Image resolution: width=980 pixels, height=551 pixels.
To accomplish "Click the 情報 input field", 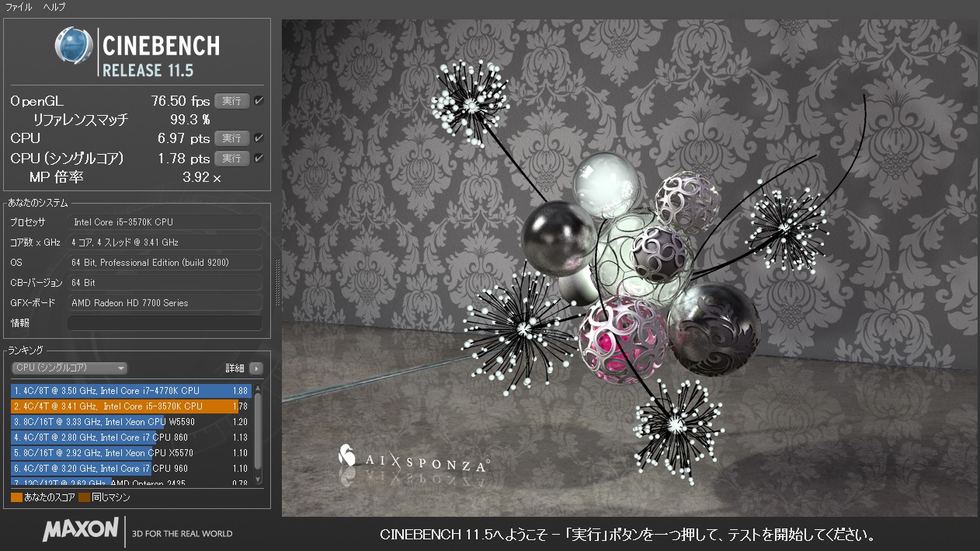I will [165, 323].
